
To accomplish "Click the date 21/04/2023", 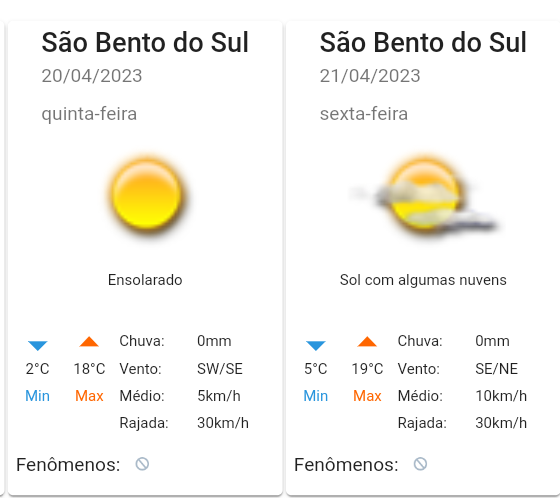I will click(370, 76).
